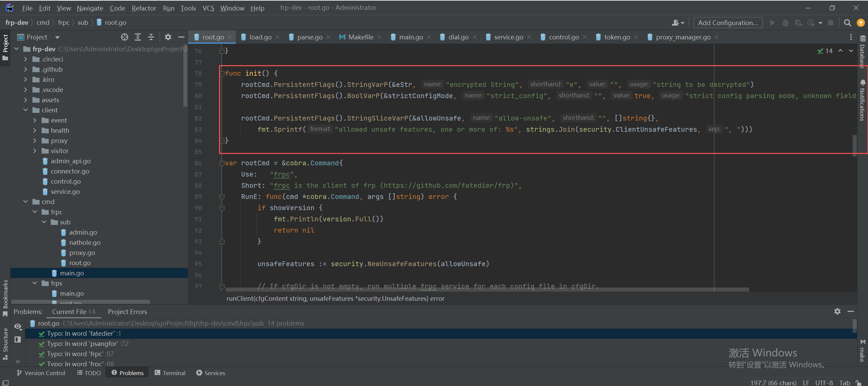Open the Problems panel settings gear
This screenshot has width=868, height=386.
click(x=837, y=311)
